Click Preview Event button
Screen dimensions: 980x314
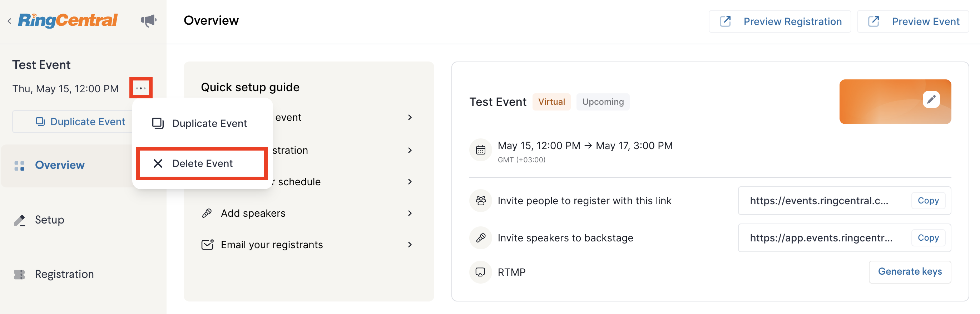(x=913, y=21)
